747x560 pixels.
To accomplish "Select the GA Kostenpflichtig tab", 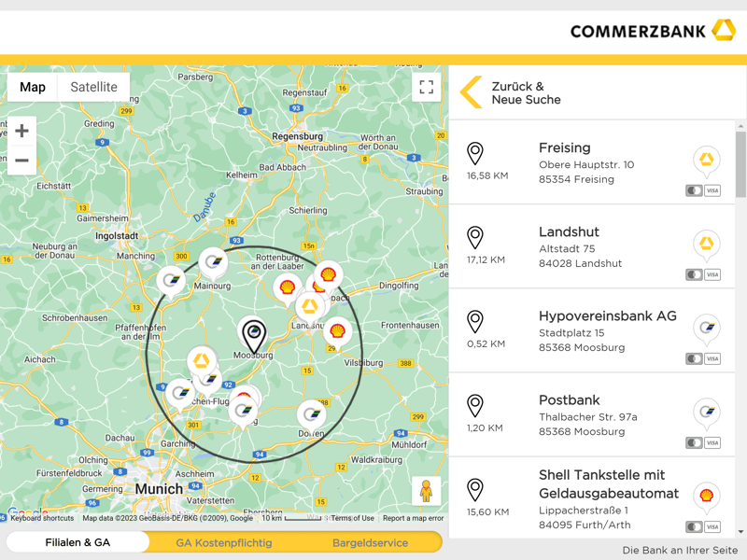I will click(x=224, y=542).
